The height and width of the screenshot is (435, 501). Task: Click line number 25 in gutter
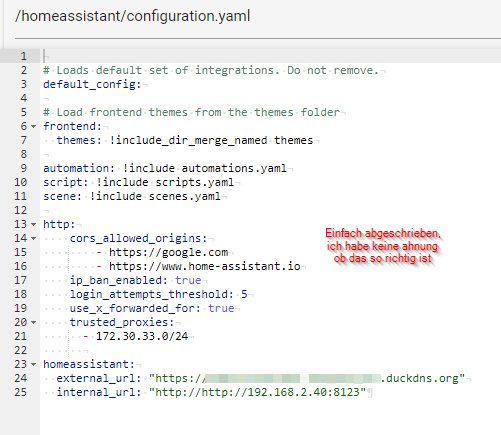tap(20, 392)
